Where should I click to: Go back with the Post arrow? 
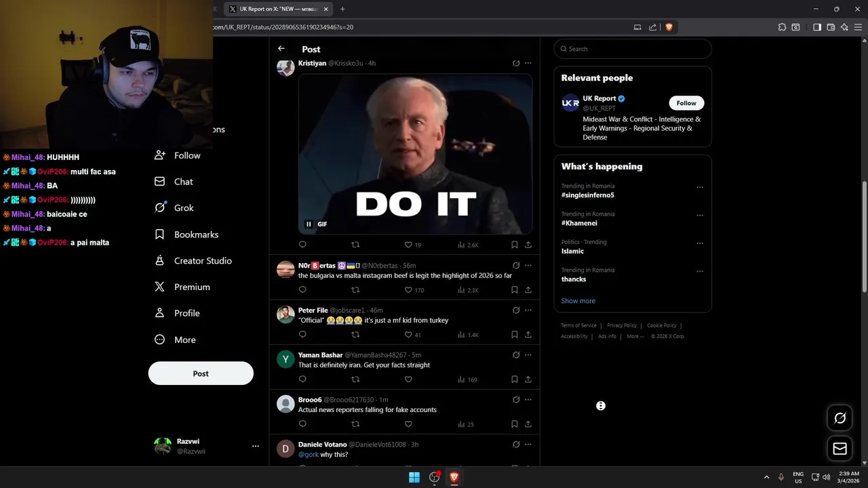tap(281, 49)
